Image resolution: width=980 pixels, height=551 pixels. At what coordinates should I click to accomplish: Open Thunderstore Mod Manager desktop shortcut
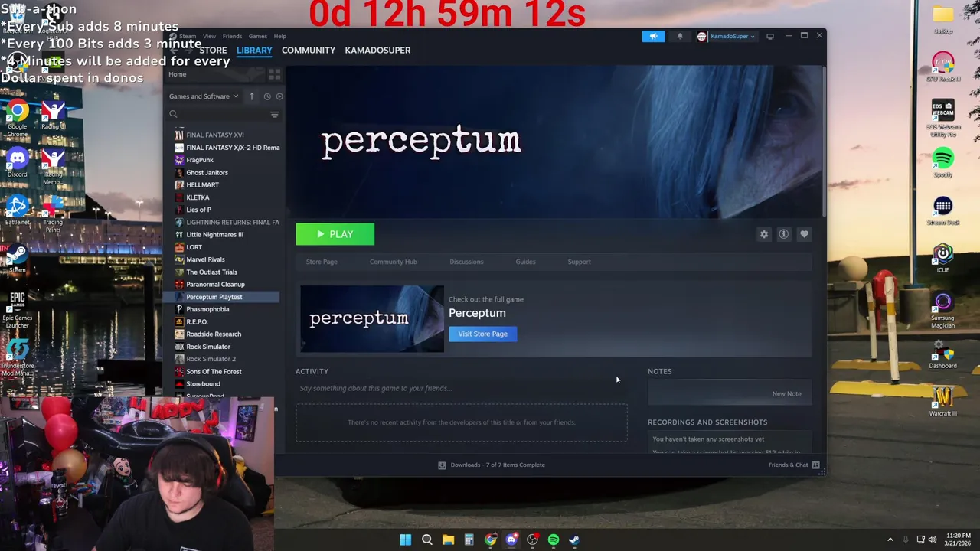coord(18,358)
